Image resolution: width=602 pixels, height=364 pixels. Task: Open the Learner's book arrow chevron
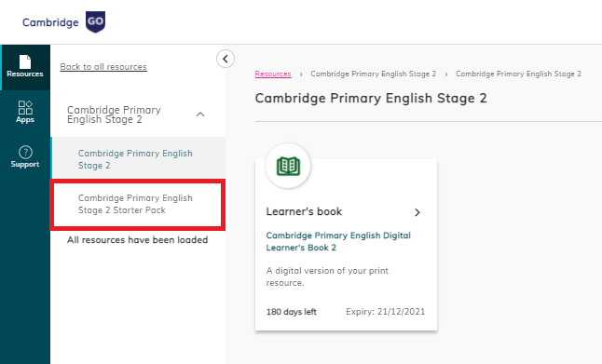pos(417,212)
